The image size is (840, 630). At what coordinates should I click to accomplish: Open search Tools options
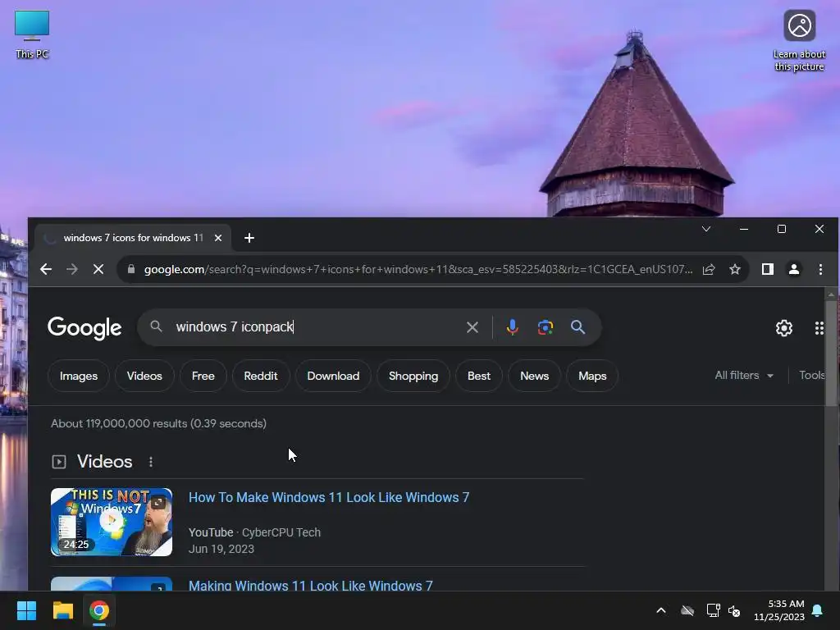coord(811,376)
